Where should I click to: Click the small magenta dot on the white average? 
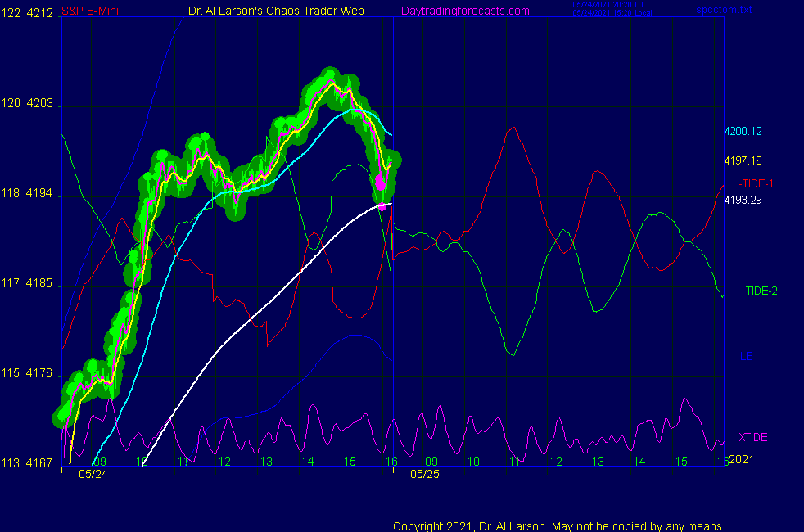tap(382, 207)
